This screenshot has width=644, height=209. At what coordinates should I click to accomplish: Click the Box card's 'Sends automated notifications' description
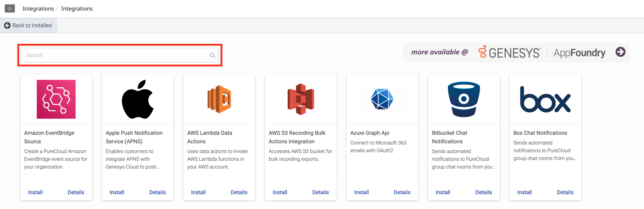tap(545, 150)
